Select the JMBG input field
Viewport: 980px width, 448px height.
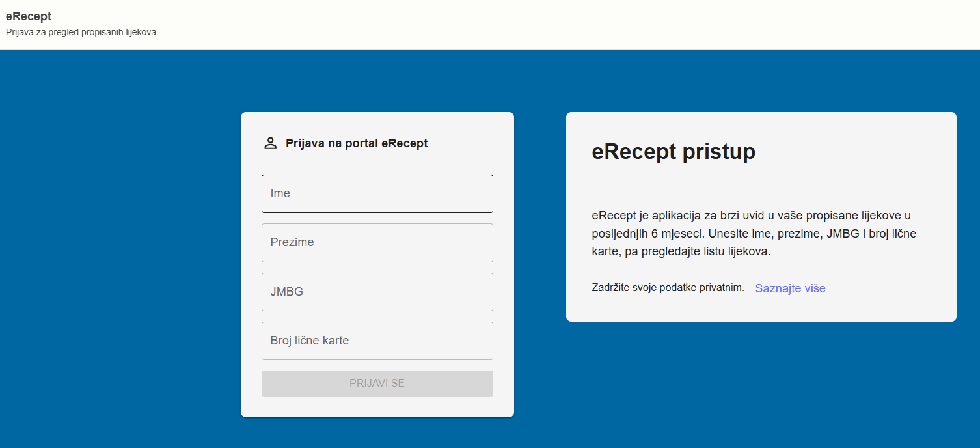377,292
